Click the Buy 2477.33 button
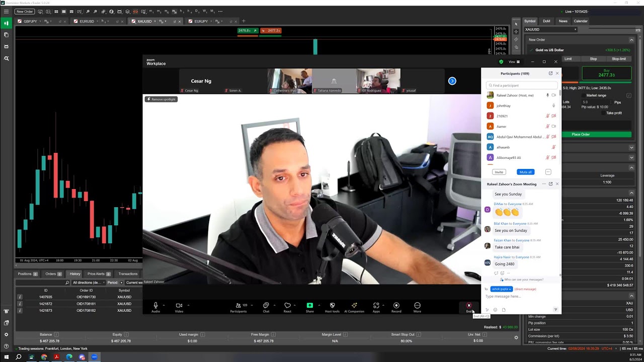Screen dimensions: 644x362 (x=606, y=73)
